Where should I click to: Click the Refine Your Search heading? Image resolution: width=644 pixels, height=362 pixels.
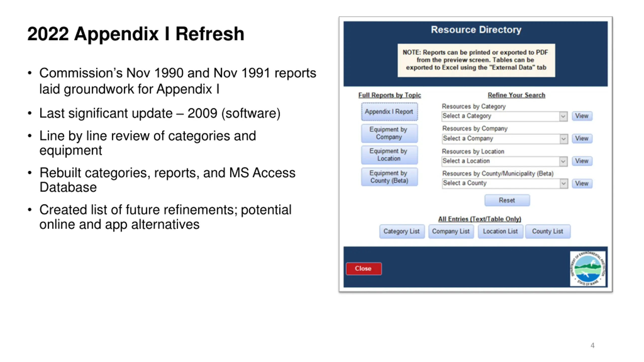coord(516,95)
